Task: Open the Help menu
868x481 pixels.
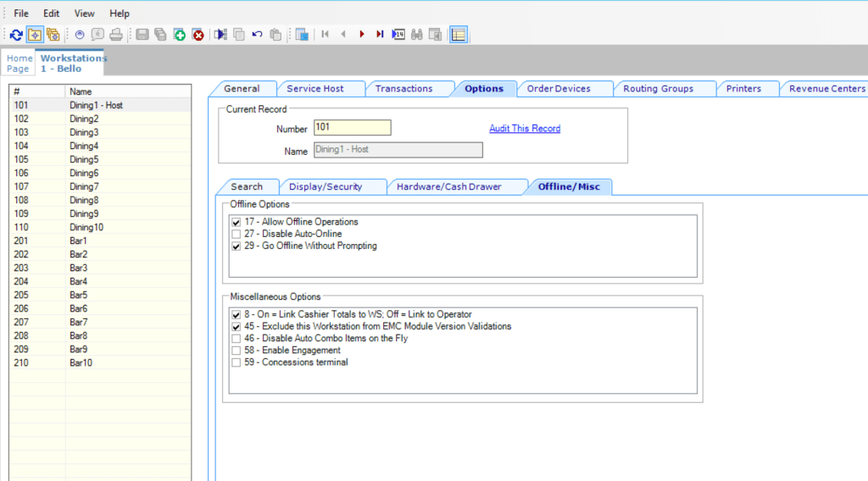Action: pyautogui.click(x=119, y=14)
